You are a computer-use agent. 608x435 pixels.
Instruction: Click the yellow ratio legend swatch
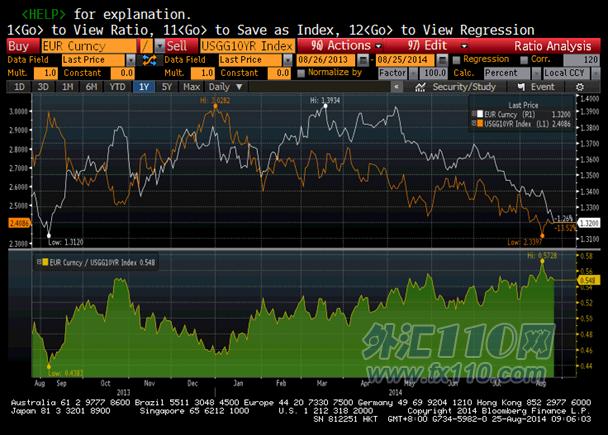coord(45,262)
